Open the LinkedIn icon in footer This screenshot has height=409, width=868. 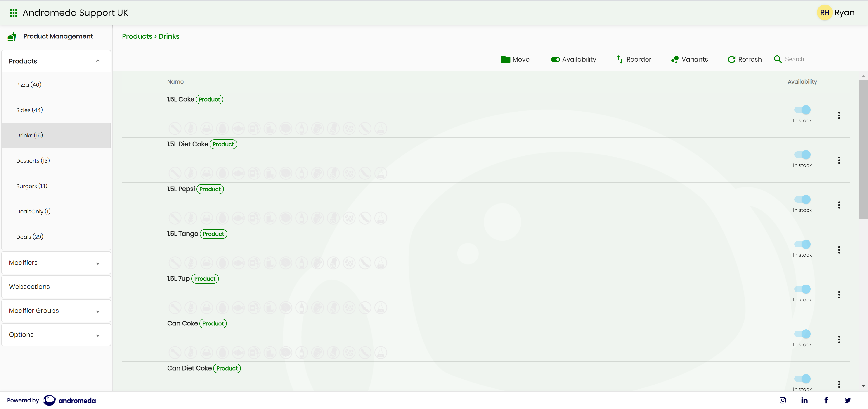click(x=804, y=400)
